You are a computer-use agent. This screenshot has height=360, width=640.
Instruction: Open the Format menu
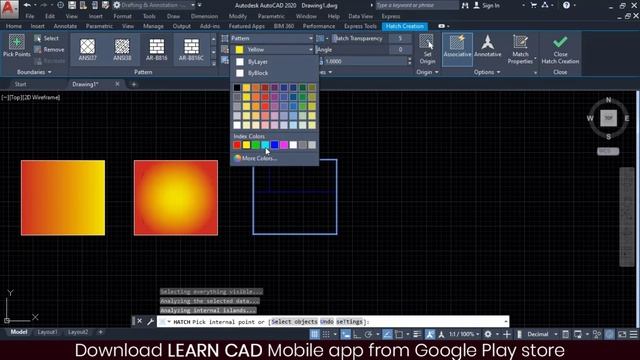pos(122,16)
